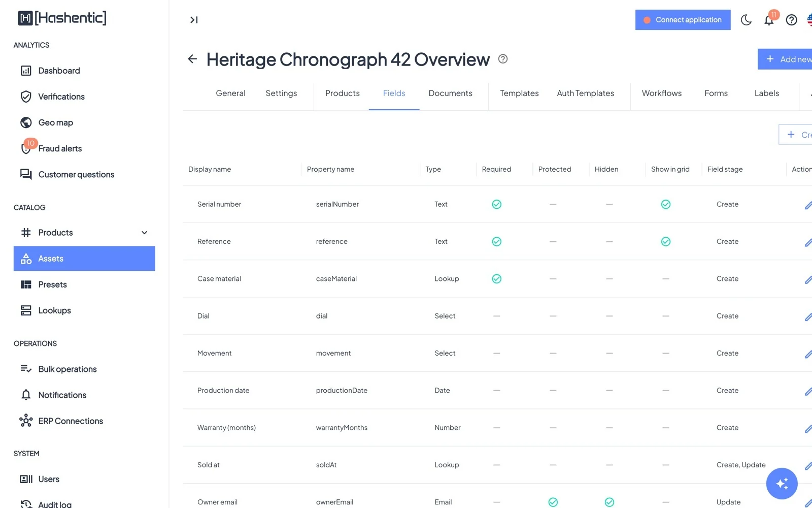This screenshot has width=812, height=508.
Task: Click the Add new button
Action: 786,59
